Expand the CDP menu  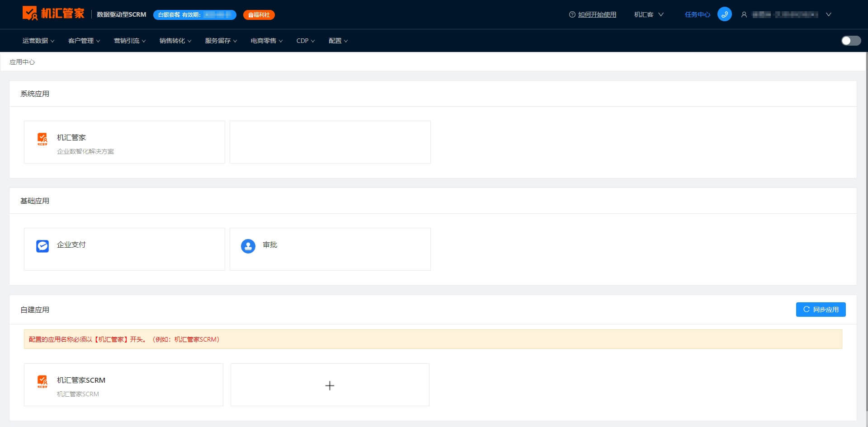pos(306,41)
